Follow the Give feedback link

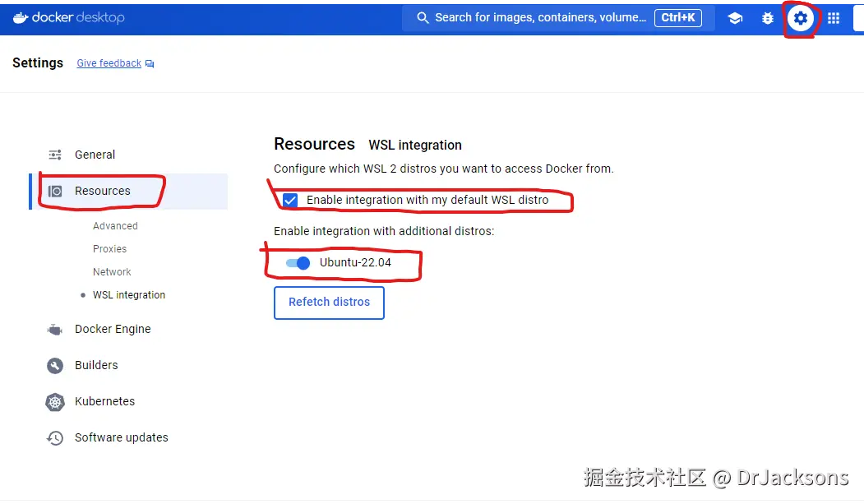tap(109, 63)
